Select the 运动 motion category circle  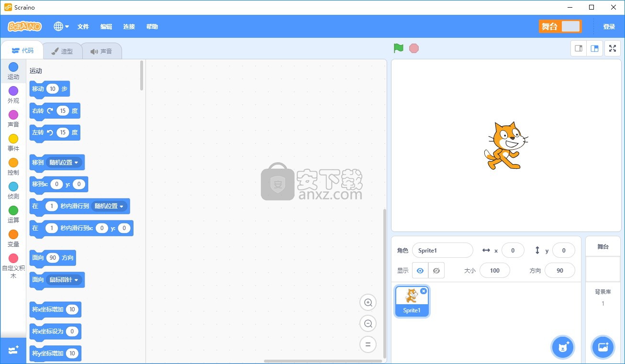(13, 67)
